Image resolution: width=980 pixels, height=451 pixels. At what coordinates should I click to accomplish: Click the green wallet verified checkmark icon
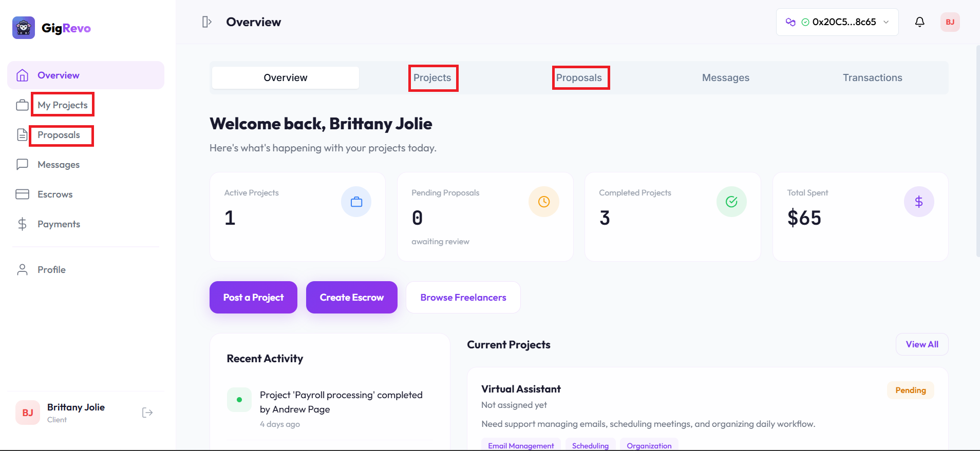click(x=805, y=22)
